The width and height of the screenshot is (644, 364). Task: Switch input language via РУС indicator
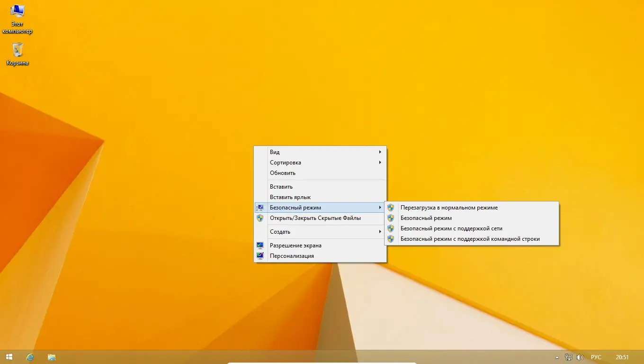tap(596, 357)
